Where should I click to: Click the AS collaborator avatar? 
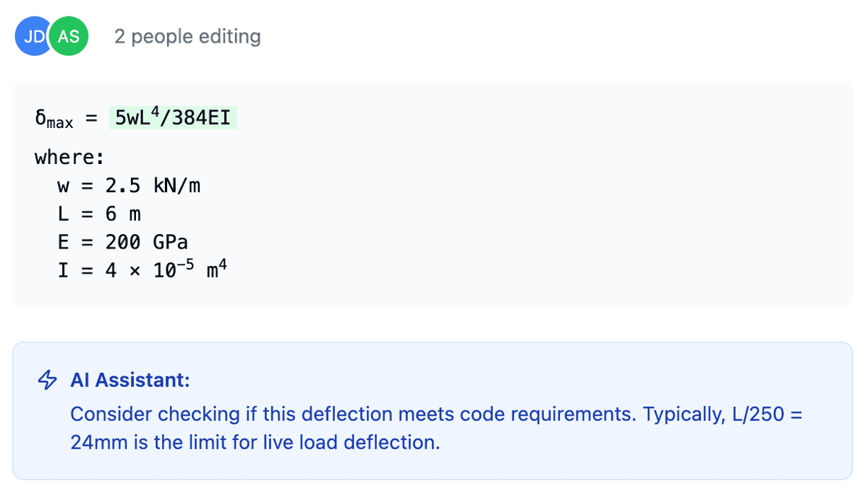(x=69, y=36)
